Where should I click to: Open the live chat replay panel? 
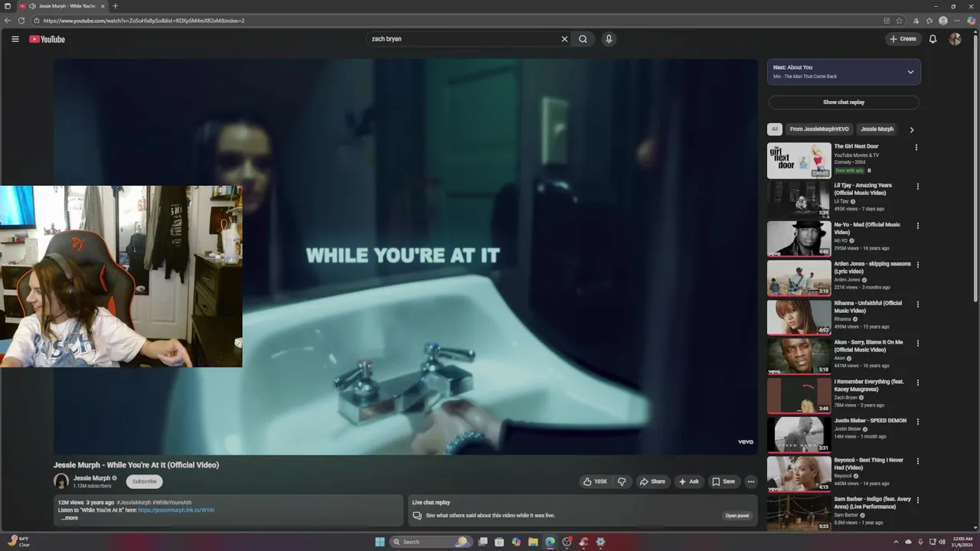tap(737, 516)
